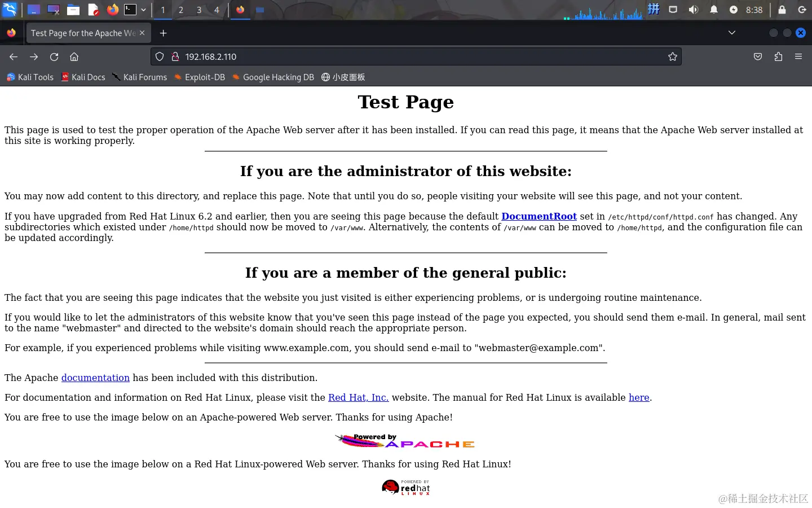Follow the DocumentRoot link
The width and height of the screenshot is (812, 508).
click(539, 216)
